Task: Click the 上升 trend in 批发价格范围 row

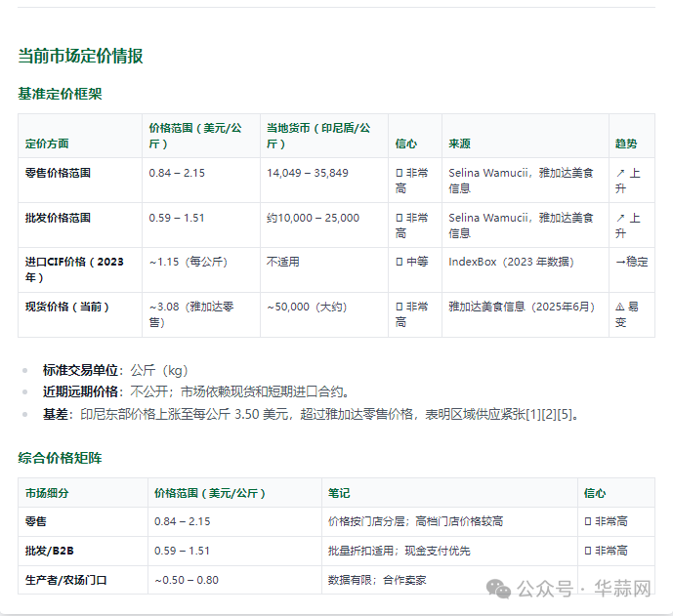Action: (x=627, y=226)
